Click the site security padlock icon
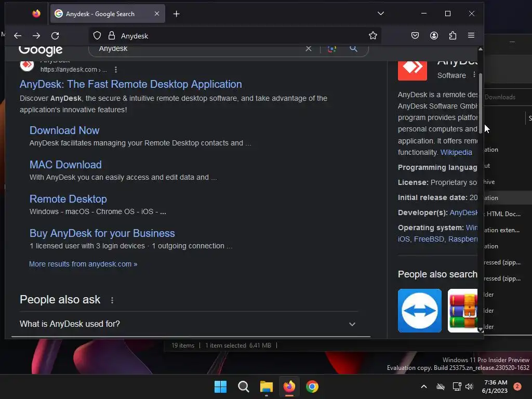Image resolution: width=532 pixels, height=399 pixels. pos(111,36)
